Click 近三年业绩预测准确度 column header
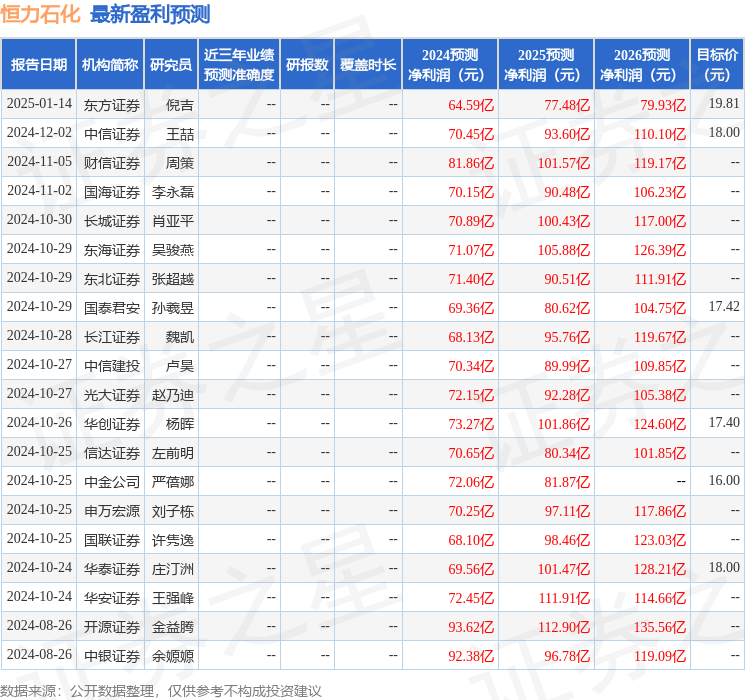 tap(238, 65)
